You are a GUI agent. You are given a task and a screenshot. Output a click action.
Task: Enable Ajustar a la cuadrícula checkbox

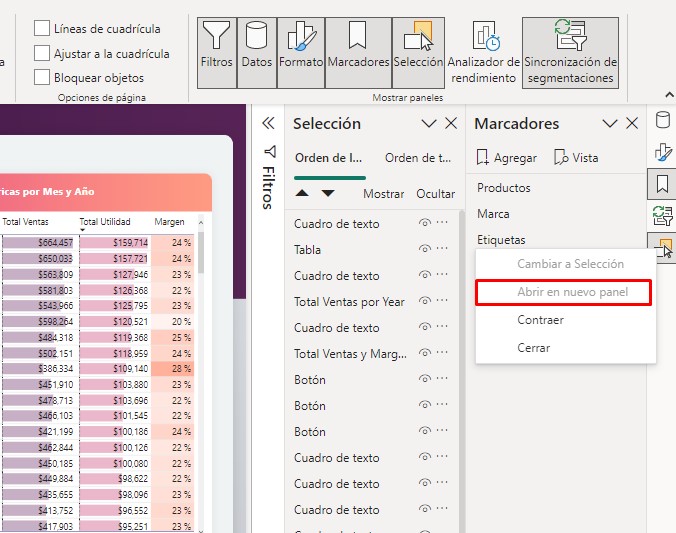pos(42,53)
